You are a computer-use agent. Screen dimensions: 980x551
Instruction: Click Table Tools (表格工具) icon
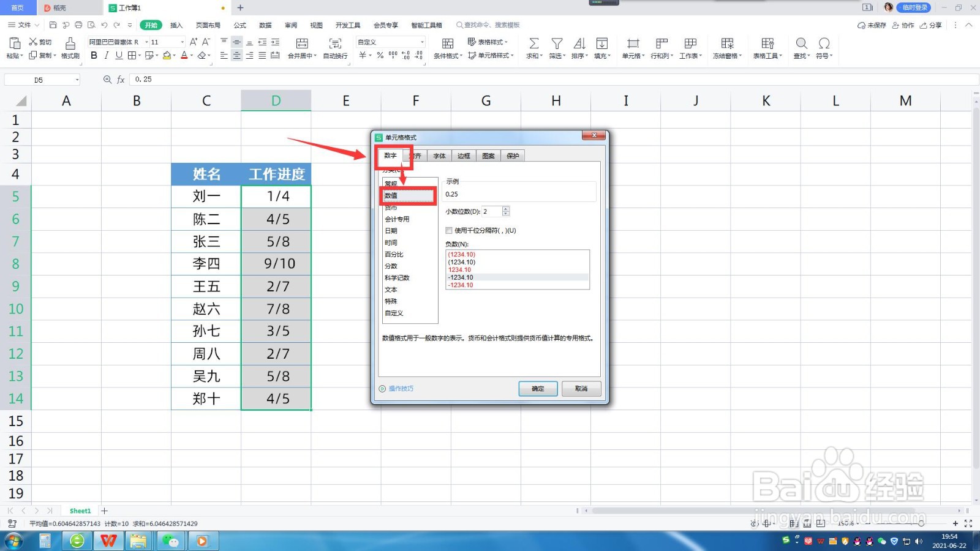pyautogui.click(x=767, y=43)
